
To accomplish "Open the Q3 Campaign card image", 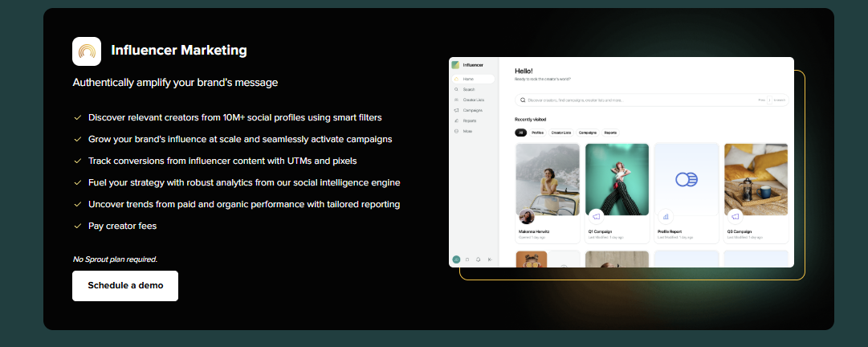I will pyautogui.click(x=756, y=179).
